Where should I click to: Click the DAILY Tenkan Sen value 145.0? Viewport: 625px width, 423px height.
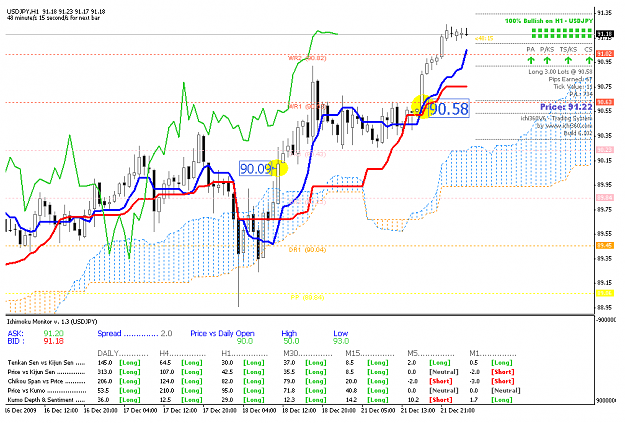[105, 363]
